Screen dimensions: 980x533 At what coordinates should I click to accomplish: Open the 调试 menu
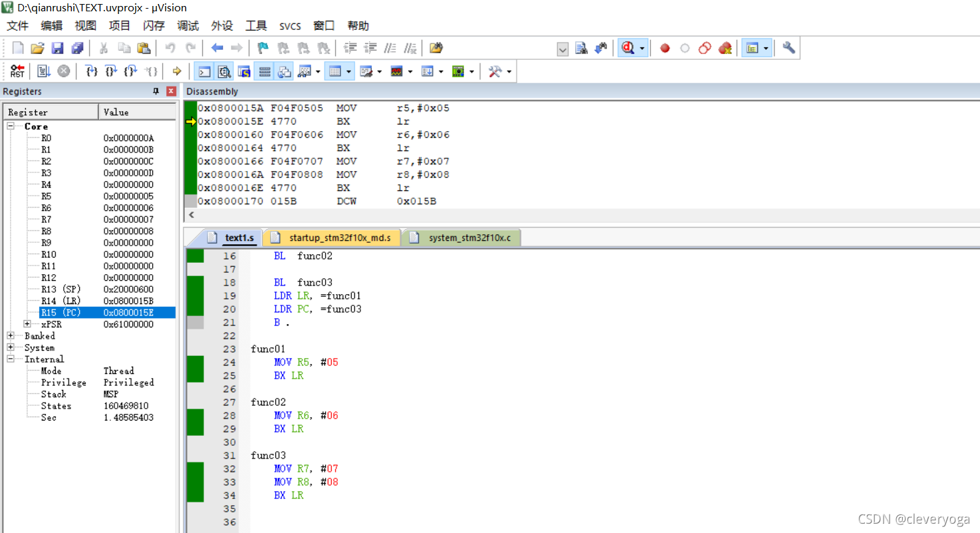click(x=188, y=26)
